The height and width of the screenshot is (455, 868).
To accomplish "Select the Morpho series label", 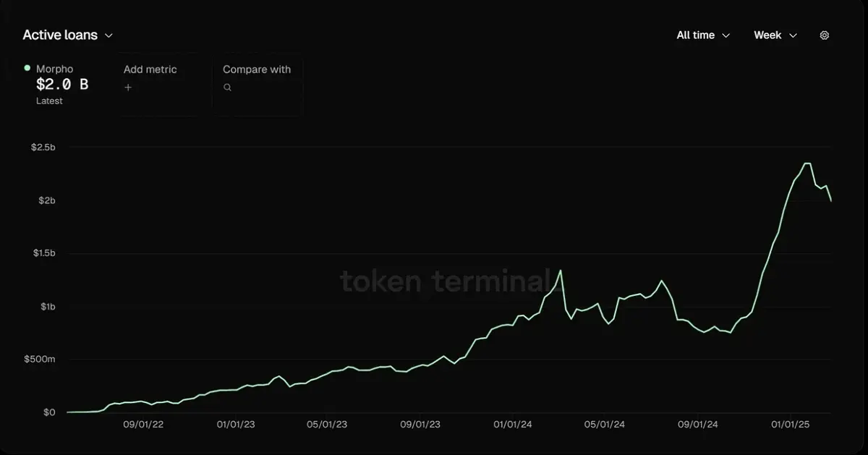I will (x=54, y=69).
